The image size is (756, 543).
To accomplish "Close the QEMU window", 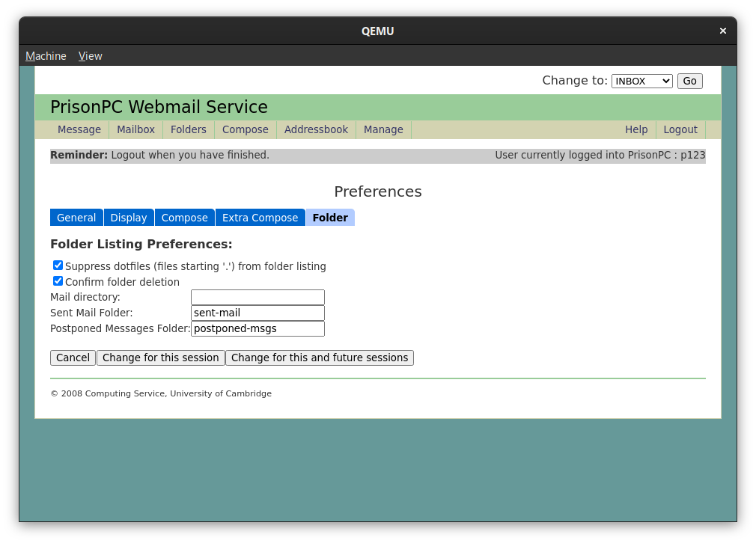I will pyautogui.click(x=722, y=31).
